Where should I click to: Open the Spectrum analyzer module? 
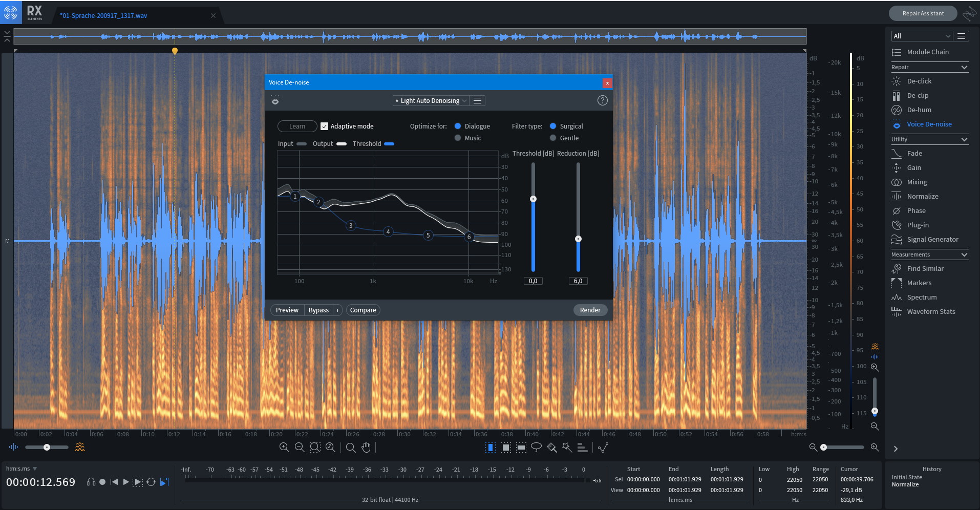(921, 297)
